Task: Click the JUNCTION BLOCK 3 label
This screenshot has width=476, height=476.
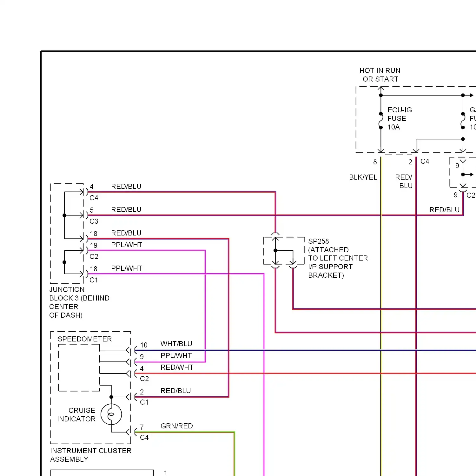Action: (x=79, y=302)
